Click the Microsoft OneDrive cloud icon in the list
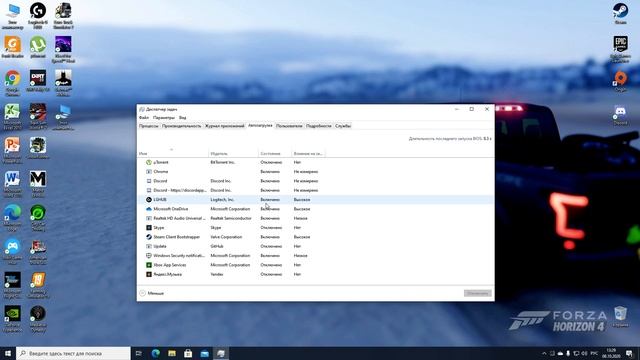640x360 pixels. [149, 209]
